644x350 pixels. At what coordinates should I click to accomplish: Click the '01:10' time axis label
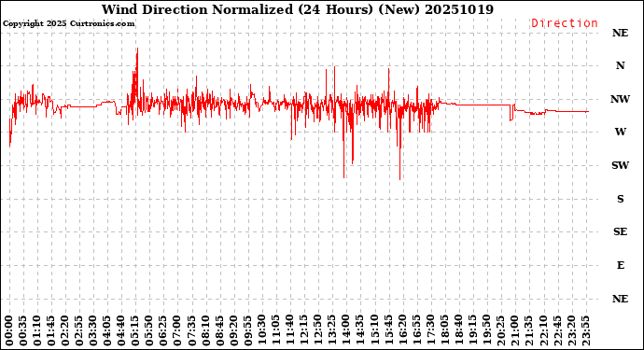[x=37, y=331]
